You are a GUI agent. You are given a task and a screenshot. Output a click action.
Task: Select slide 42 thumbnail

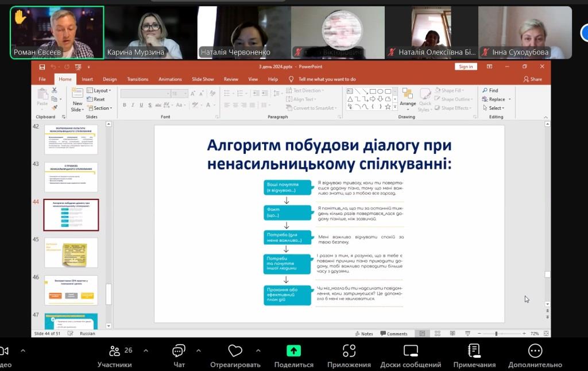[x=71, y=139]
